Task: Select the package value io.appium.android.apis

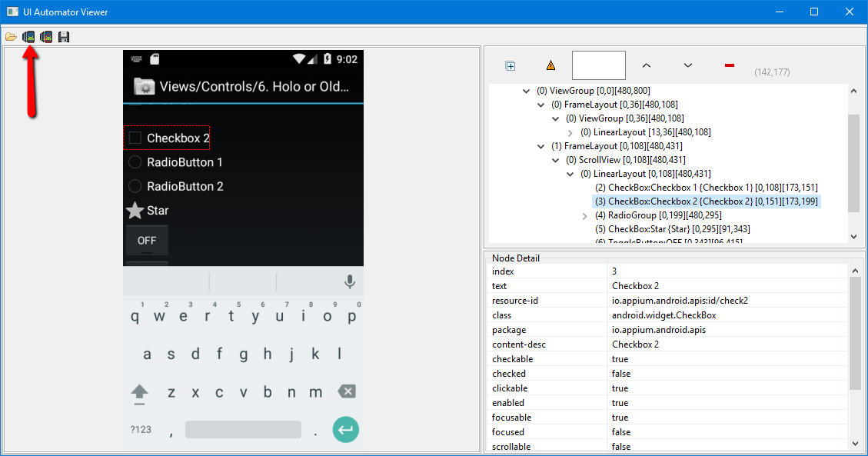Action: [x=659, y=330]
